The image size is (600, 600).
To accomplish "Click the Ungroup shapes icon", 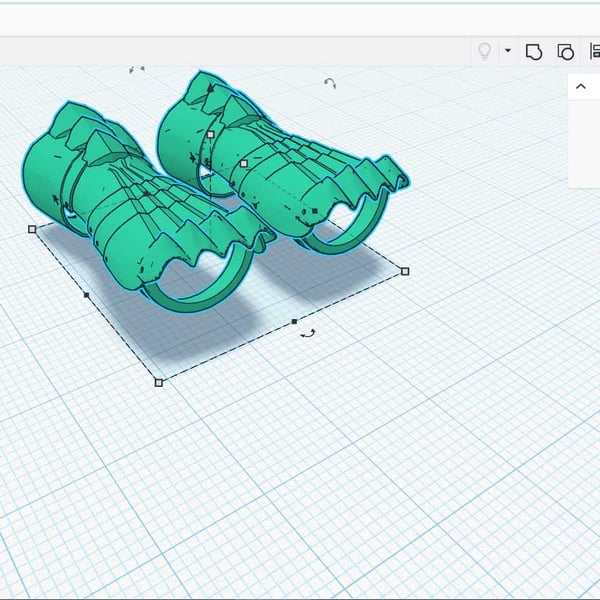I will pos(565,51).
